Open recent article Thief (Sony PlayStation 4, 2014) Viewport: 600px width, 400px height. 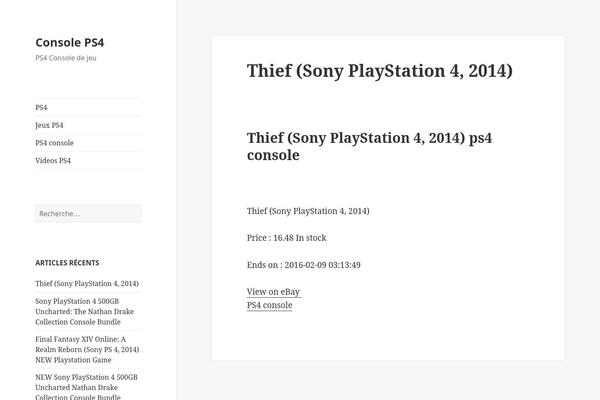pyautogui.click(x=87, y=284)
